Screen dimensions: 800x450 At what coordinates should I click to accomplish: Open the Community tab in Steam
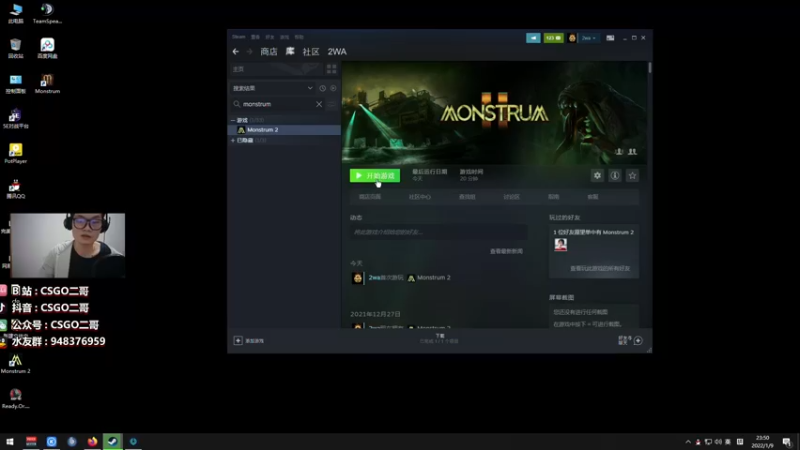tap(311, 52)
